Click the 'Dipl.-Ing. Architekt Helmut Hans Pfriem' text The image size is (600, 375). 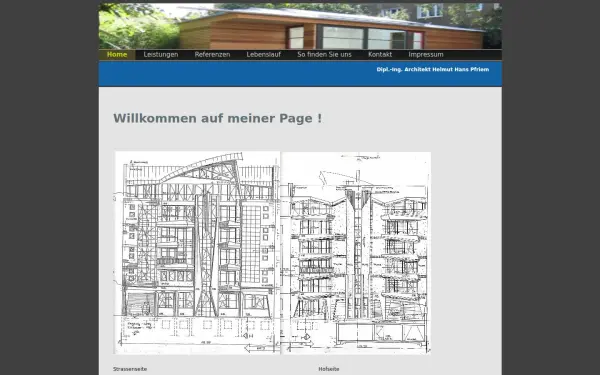click(x=433, y=70)
